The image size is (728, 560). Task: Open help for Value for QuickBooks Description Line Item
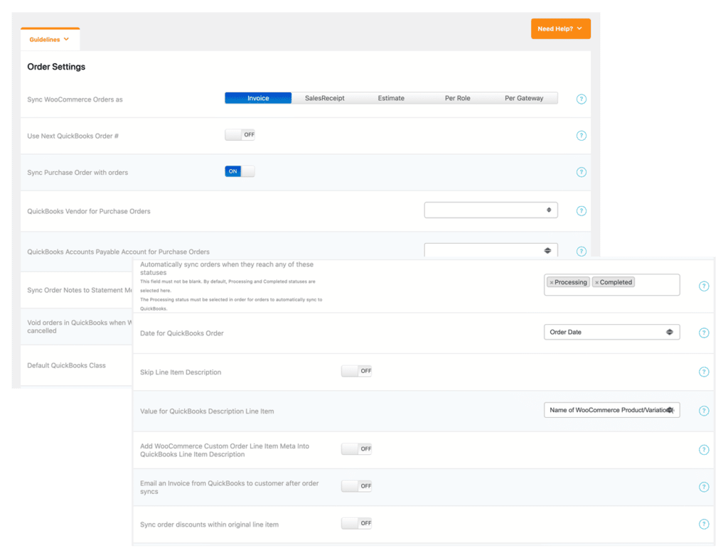point(704,411)
